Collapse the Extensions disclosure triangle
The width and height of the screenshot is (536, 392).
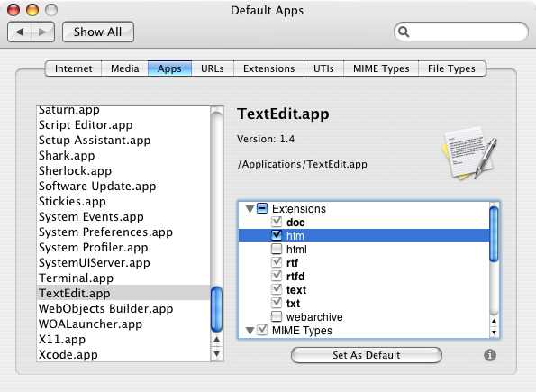[x=250, y=209]
